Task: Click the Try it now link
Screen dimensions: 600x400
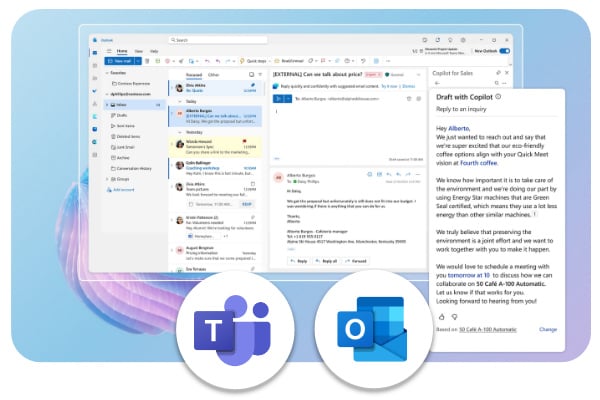Action: click(390, 86)
